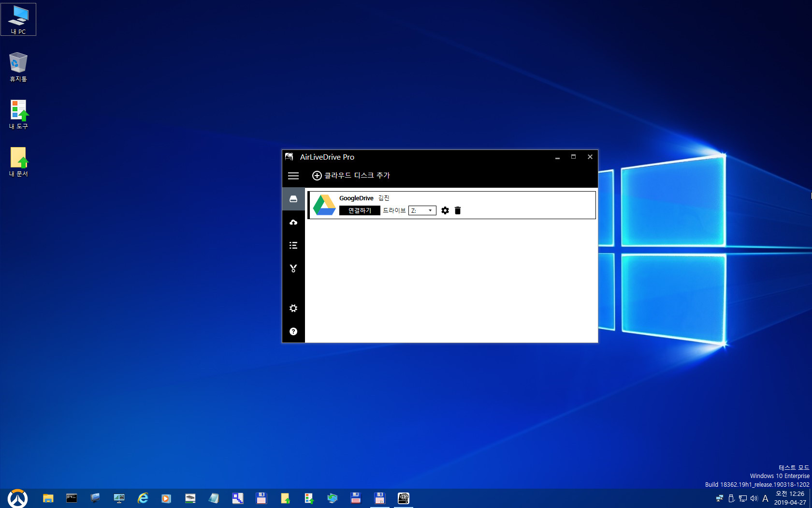This screenshot has width=812, height=508.
Task: Open the Y-shaped tools sidebar icon
Action: point(293,269)
